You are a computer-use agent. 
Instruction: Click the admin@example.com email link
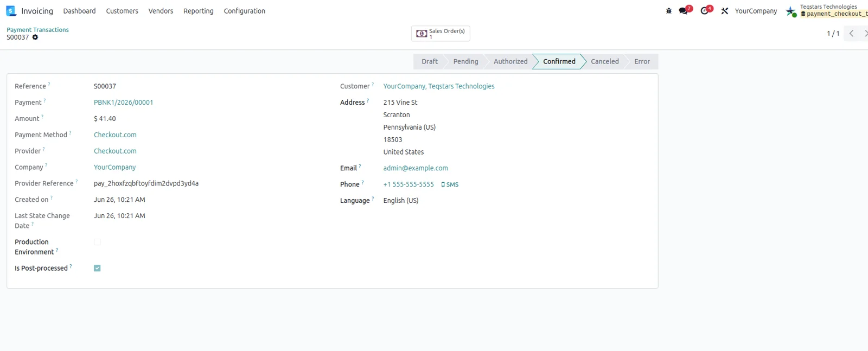click(416, 168)
